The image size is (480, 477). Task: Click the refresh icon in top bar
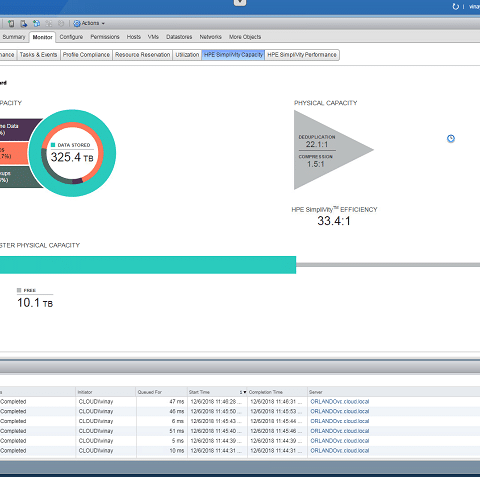(x=455, y=6)
